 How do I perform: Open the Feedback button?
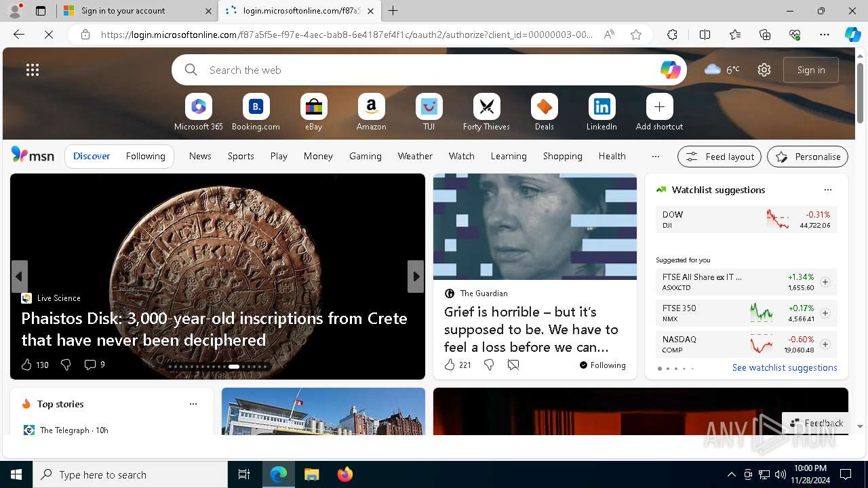[x=816, y=423]
